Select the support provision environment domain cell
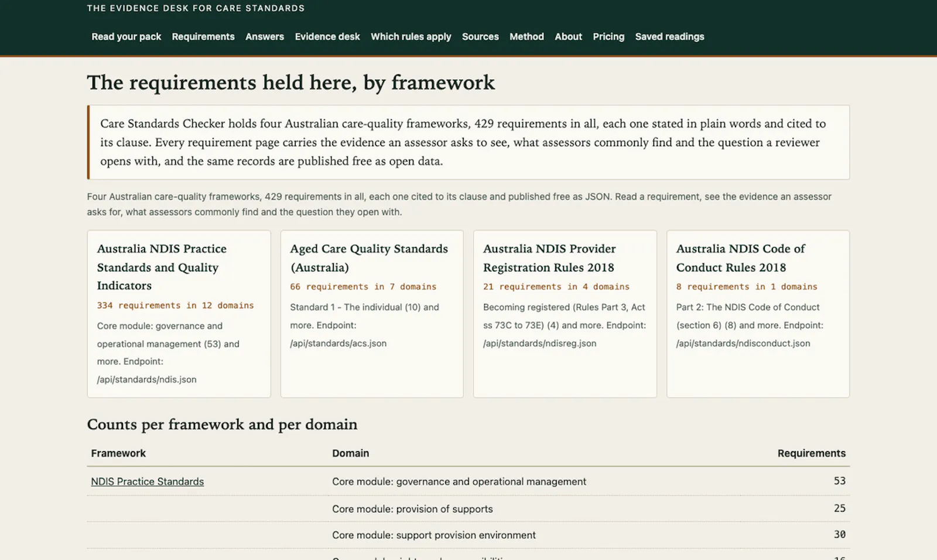The height and width of the screenshot is (560, 937). pos(434,535)
